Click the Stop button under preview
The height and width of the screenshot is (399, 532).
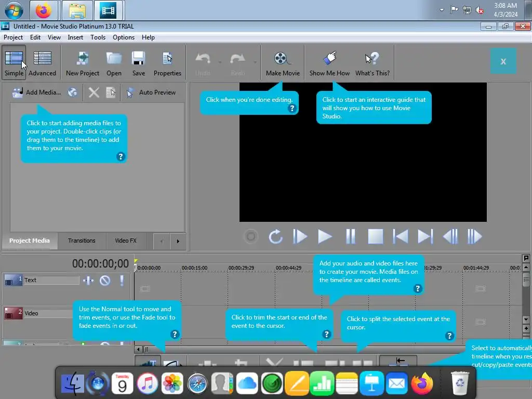pyautogui.click(x=376, y=236)
